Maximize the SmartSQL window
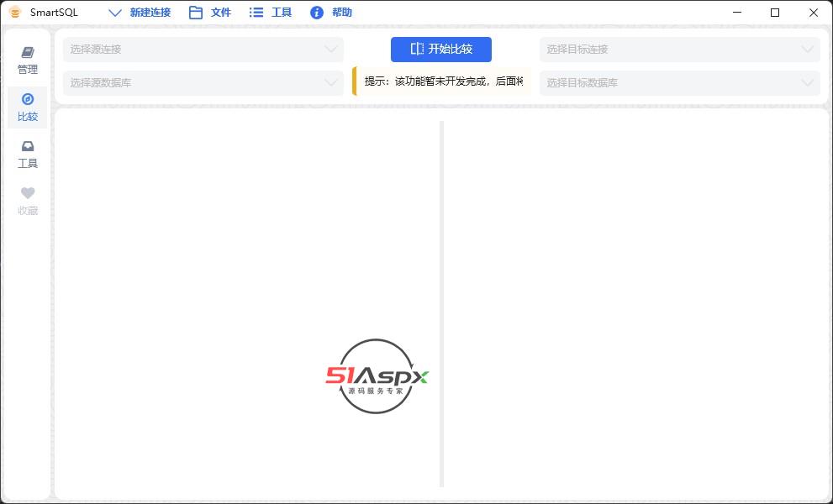The height and width of the screenshot is (504, 833). coord(775,13)
